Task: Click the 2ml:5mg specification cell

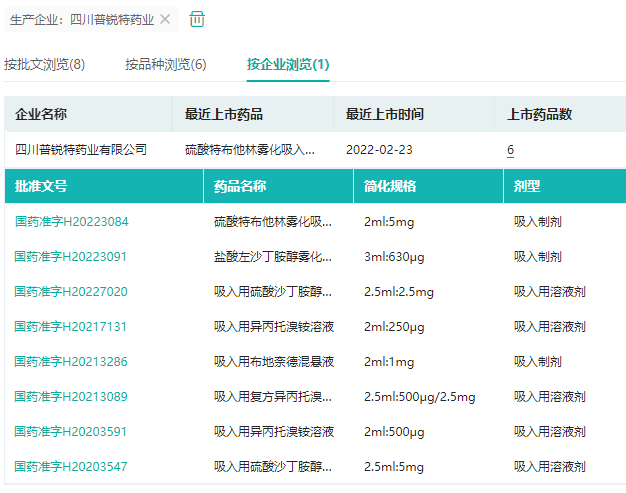Action: click(389, 222)
